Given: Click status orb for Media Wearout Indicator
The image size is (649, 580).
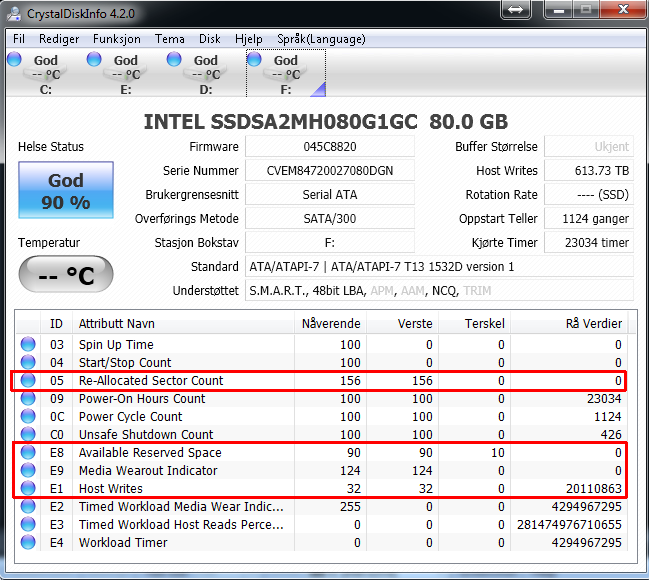Looking at the screenshot, I should click(28, 470).
